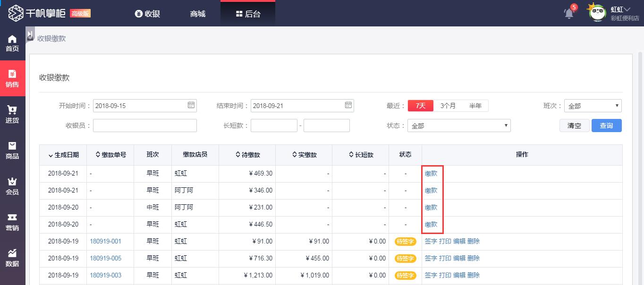Open the 营销 marketing icon in sidebar
644x285 pixels.
point(13,221)
